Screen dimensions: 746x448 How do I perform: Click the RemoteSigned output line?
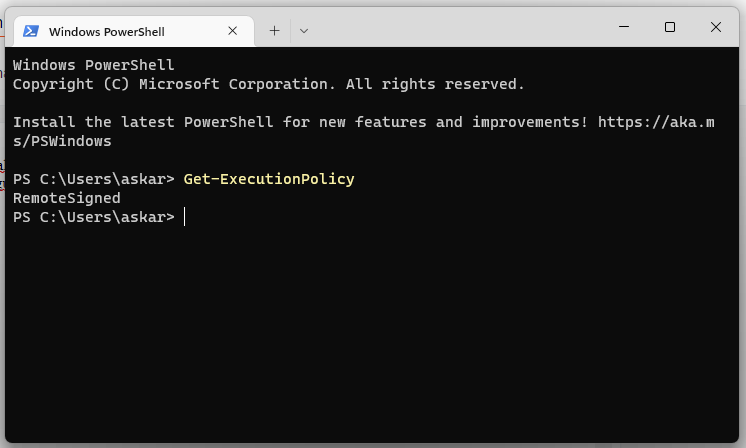(x=67, y=198)
